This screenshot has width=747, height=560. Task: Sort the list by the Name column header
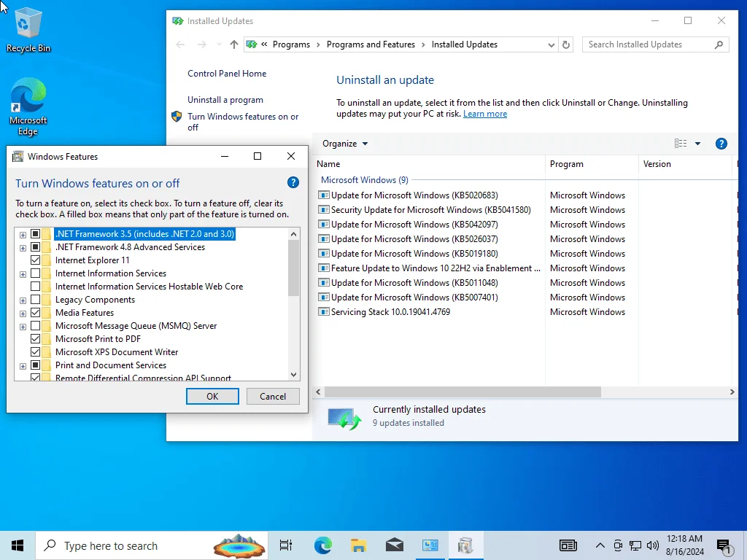pos(429,164)
